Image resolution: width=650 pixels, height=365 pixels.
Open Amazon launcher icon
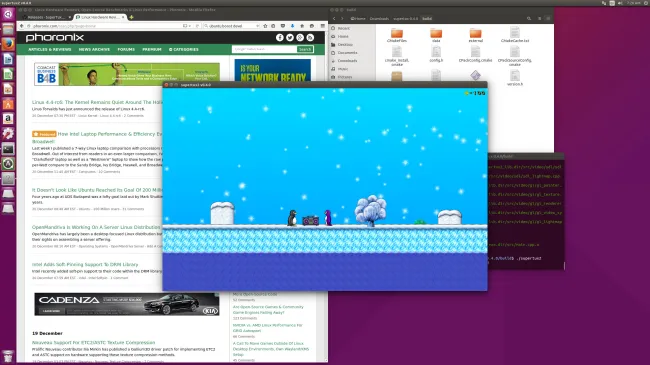[8, 119]
